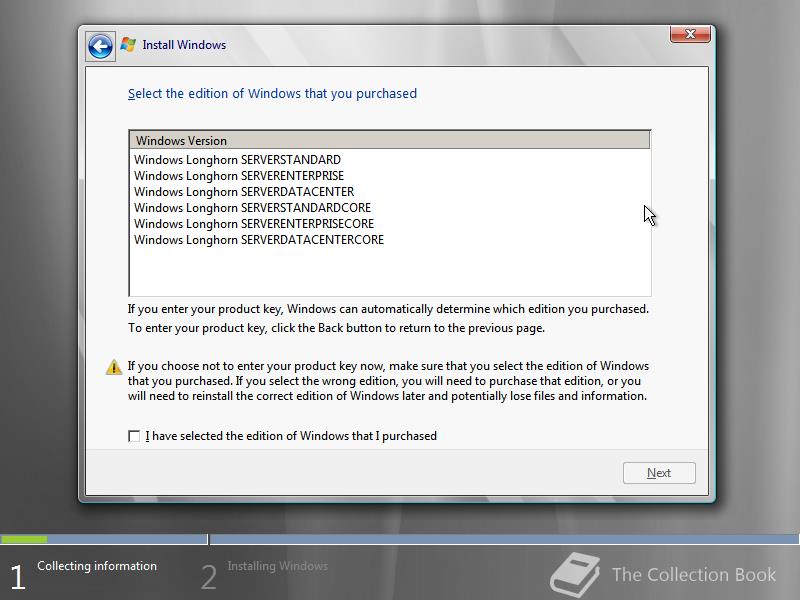Click the "Select the edition of Windows" heading
The width and height of the screenshot is (800, 600).
272,94
